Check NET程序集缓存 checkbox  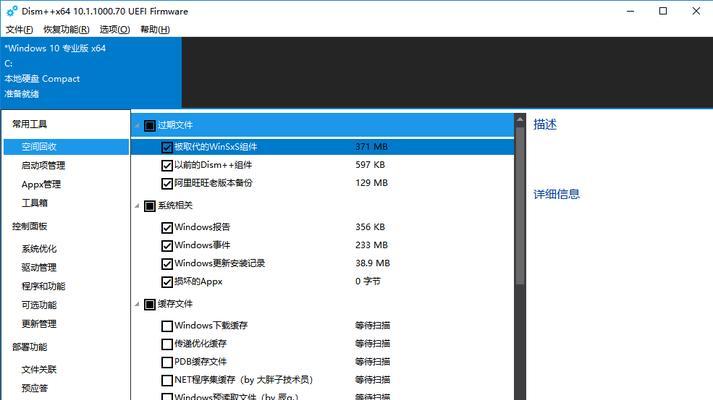[167, 380]
